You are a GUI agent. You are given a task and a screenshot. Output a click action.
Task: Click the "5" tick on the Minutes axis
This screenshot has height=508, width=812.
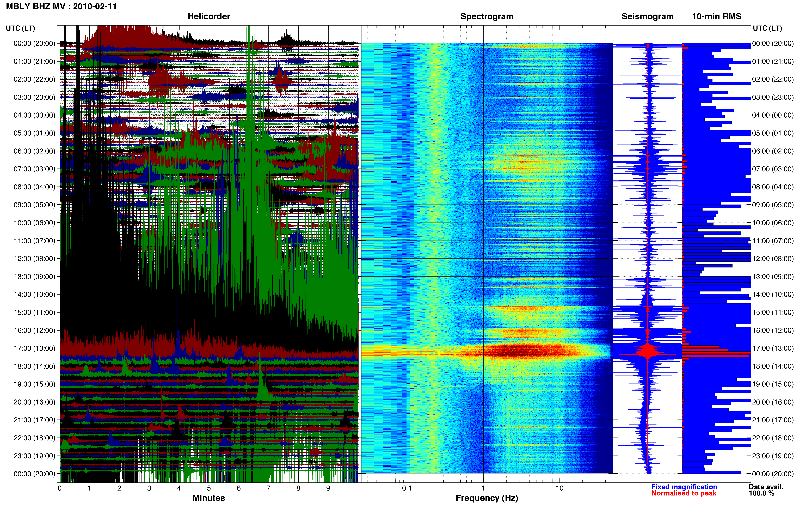pos(209,488)
